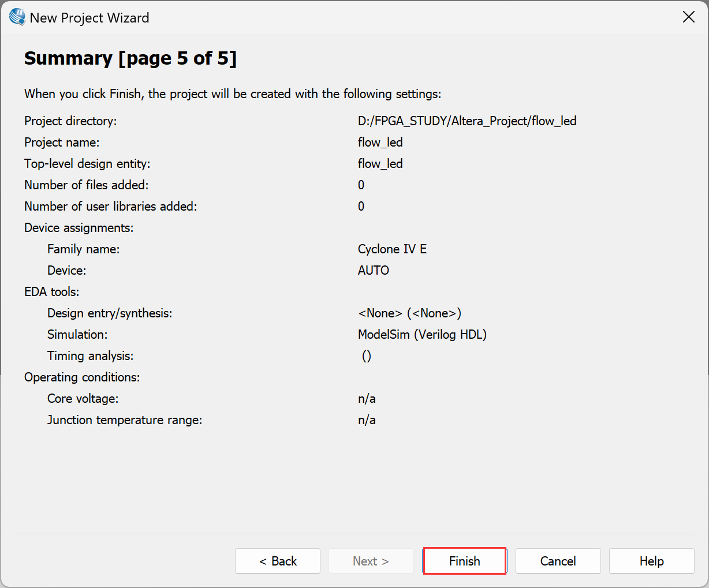The image size is (709, 588).
Task: Click the Quartus icon in title bar
Action: click(17, 17)
